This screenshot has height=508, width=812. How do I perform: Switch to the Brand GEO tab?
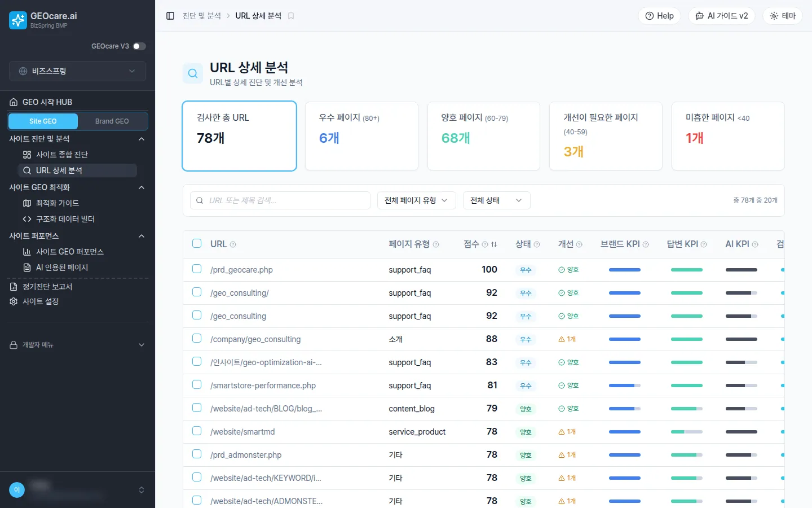pos(112,121)
